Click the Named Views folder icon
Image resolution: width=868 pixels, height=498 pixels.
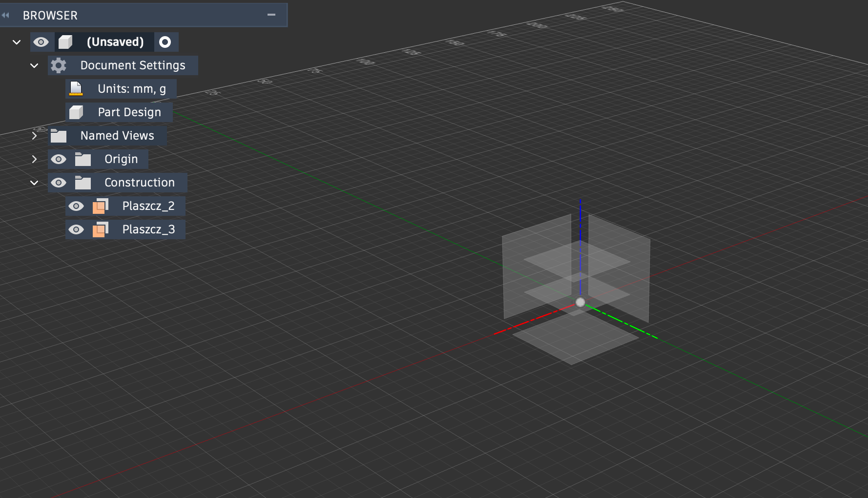59,136
